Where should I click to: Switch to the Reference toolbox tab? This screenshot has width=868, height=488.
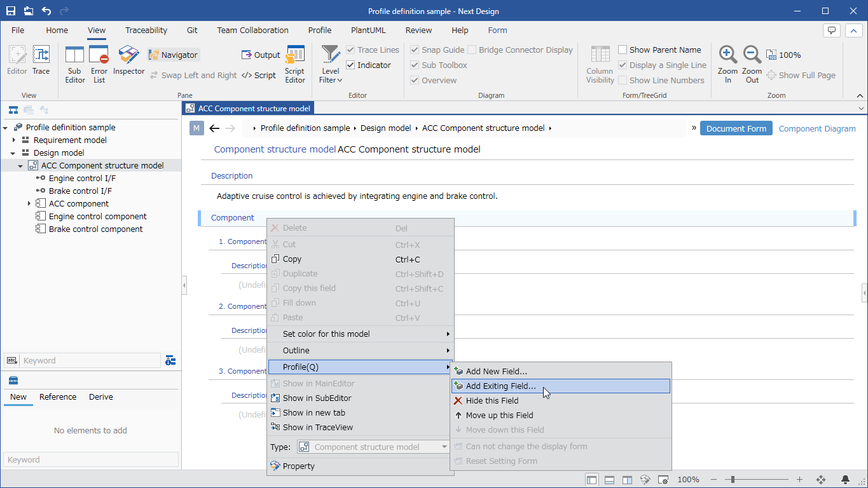(58, 396)
